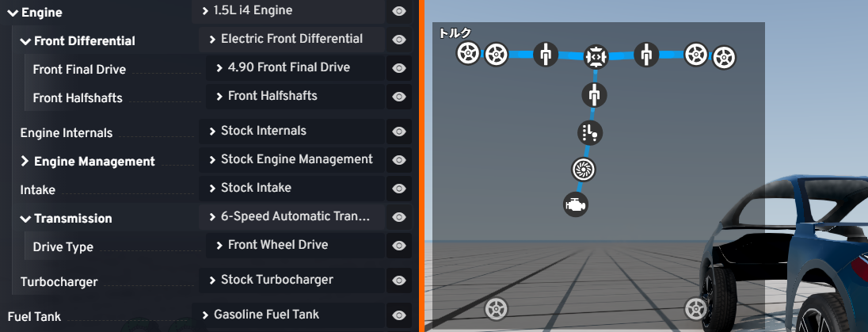
Task: Click the leftmost front wheel icon
Action: 468,53
